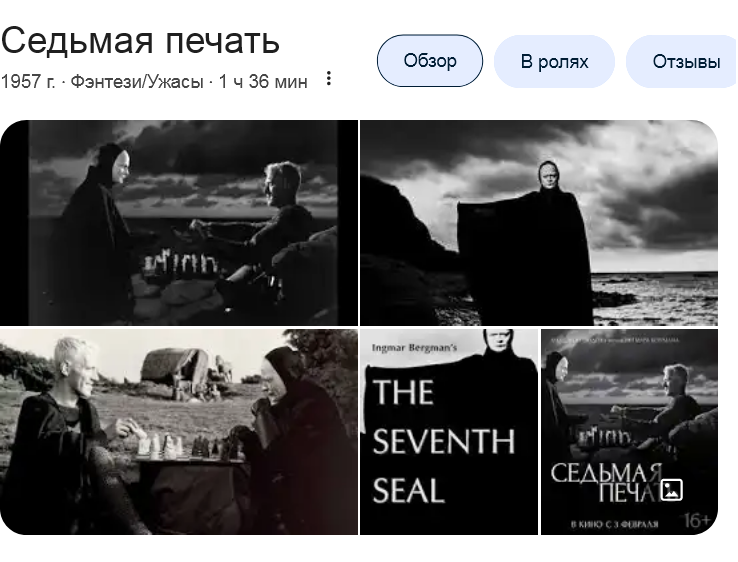
Task: Switch to the В ролях tab
Action: (x=554, y=62)
